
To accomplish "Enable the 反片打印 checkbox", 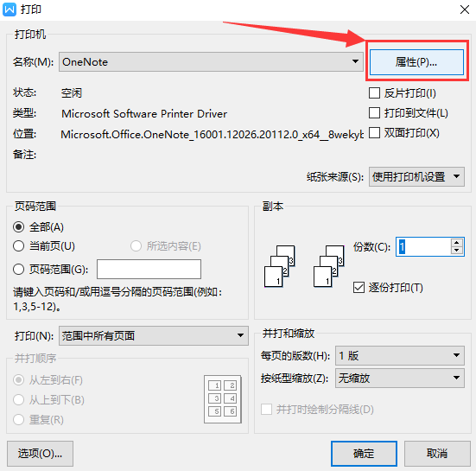I will point(374,93).
